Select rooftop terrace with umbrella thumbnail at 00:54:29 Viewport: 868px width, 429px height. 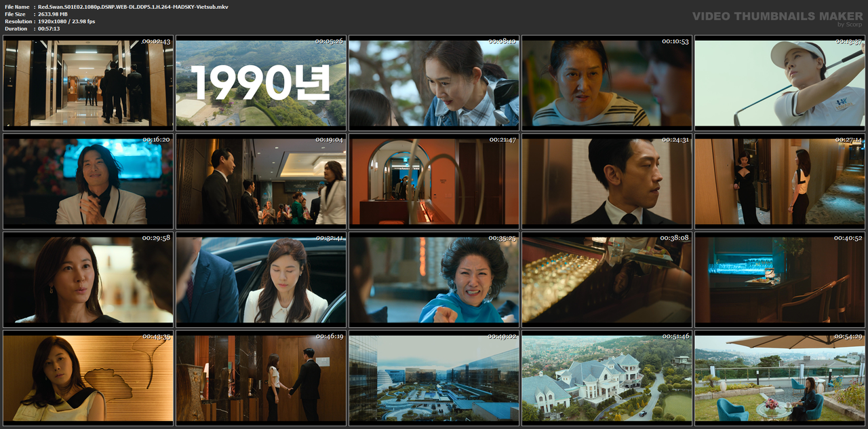pyautogui.click(x=780, y=378)
